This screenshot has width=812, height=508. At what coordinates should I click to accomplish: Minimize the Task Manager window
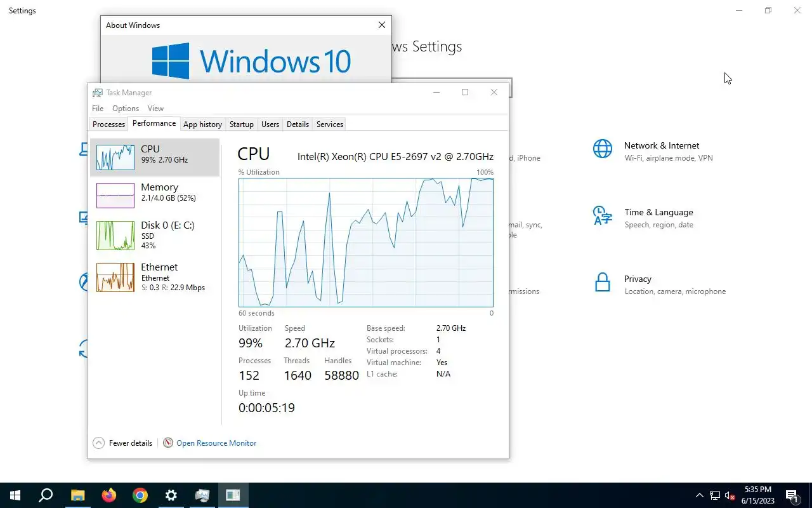(x=436, y=93)
